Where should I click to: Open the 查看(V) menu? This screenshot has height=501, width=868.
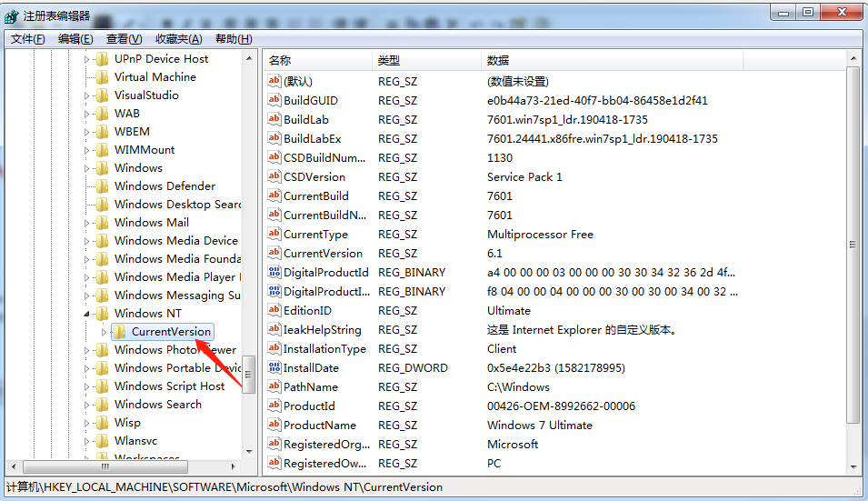[x=124, y=38]
